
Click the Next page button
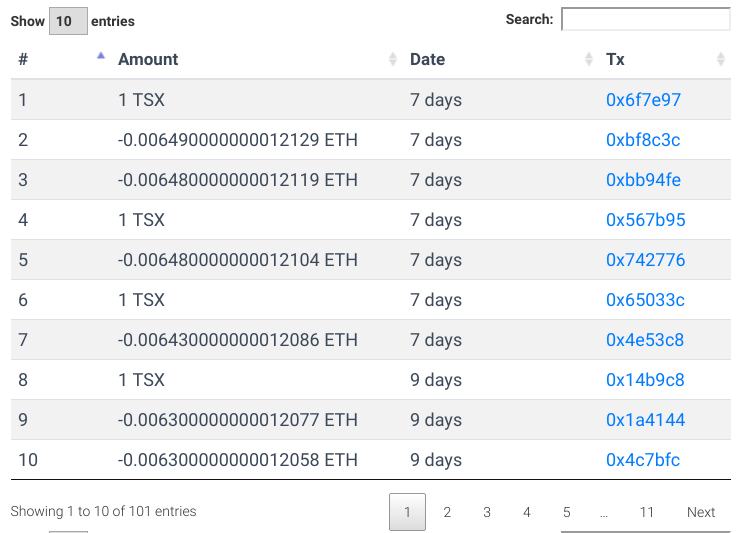(701, 512)
